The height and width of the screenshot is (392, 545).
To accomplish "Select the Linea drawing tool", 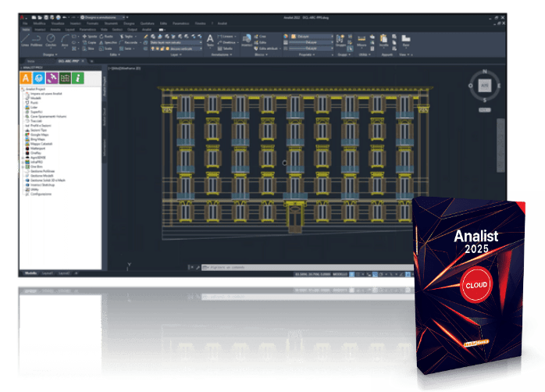I will click(25, 42).
